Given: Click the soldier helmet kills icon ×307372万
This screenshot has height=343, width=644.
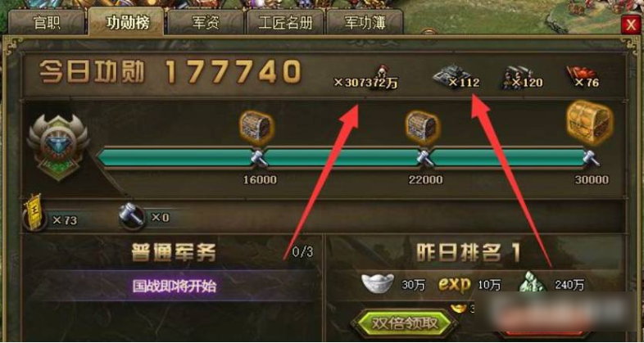Looking at the screenshot, I should [383, 74].
